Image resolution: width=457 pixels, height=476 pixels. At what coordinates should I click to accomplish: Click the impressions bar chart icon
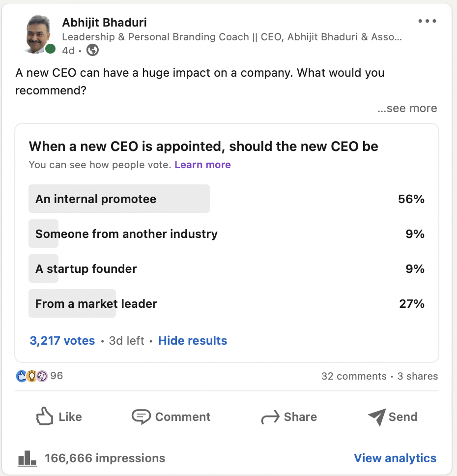(x=27, y=458)
